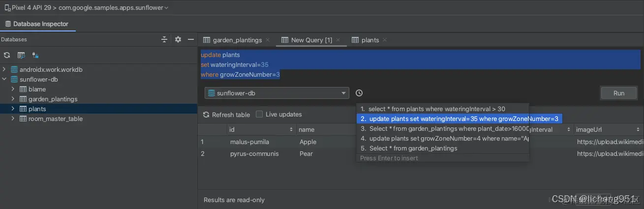Close the garden_plantings tab
This screenshot has height=209, width=644.
268,40
